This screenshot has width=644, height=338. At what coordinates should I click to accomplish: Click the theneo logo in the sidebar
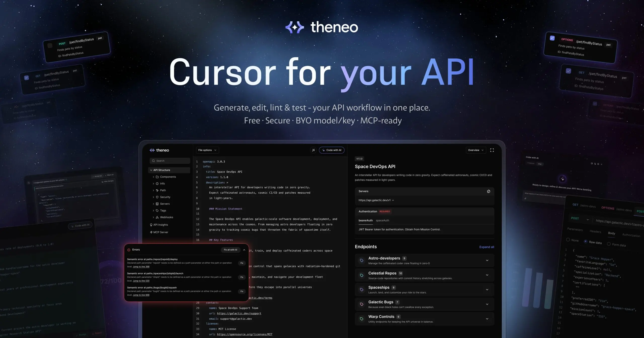(159, 150)
